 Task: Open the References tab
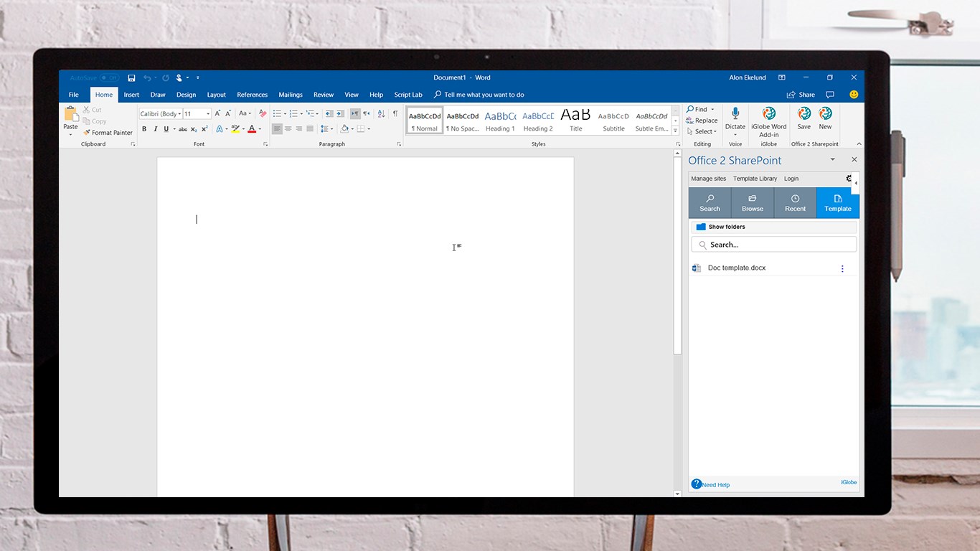point(253,95)
